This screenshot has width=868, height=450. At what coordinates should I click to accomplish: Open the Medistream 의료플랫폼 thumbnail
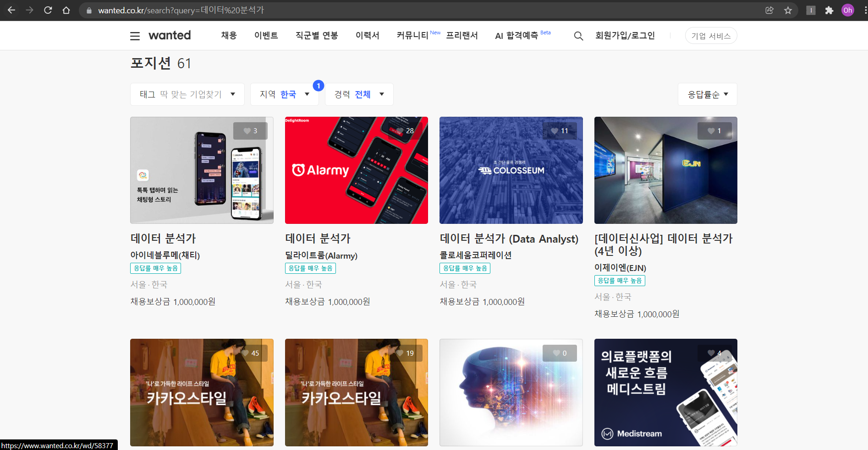pos(666,392)
